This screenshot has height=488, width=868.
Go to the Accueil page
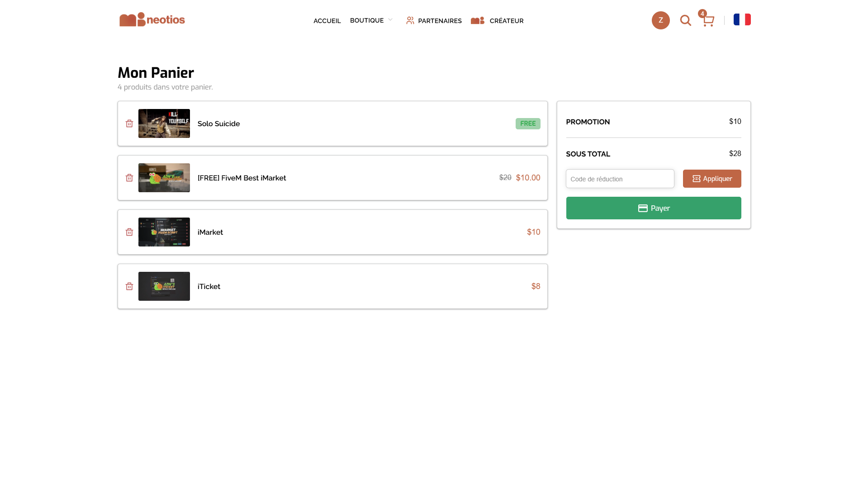pos(327,21)
